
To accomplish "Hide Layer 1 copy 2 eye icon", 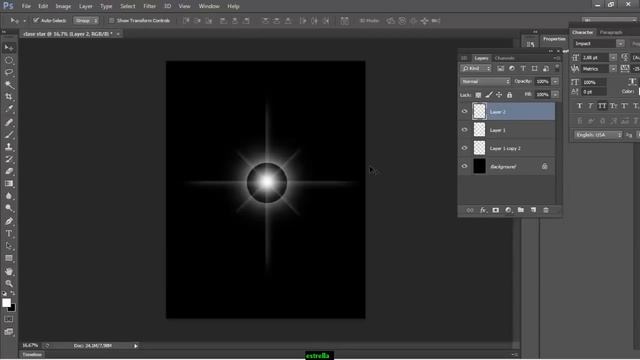I will pyautogui.click(x=464, y=148).
